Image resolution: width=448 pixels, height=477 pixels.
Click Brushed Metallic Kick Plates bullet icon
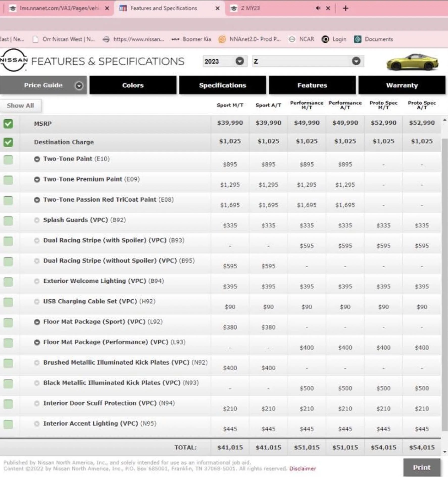(x=37, y=363)
